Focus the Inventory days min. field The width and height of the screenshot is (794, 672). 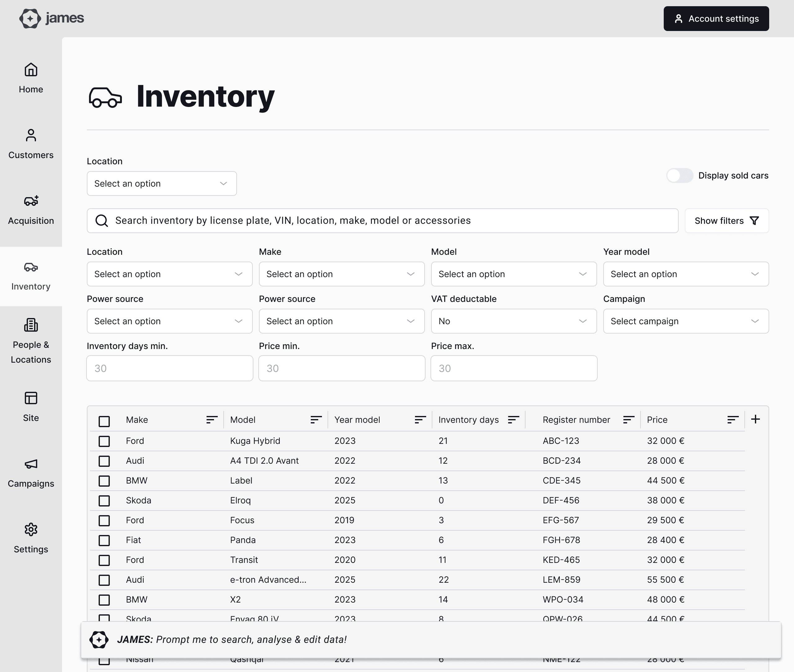pyautogui.click(x=170, y=368)
